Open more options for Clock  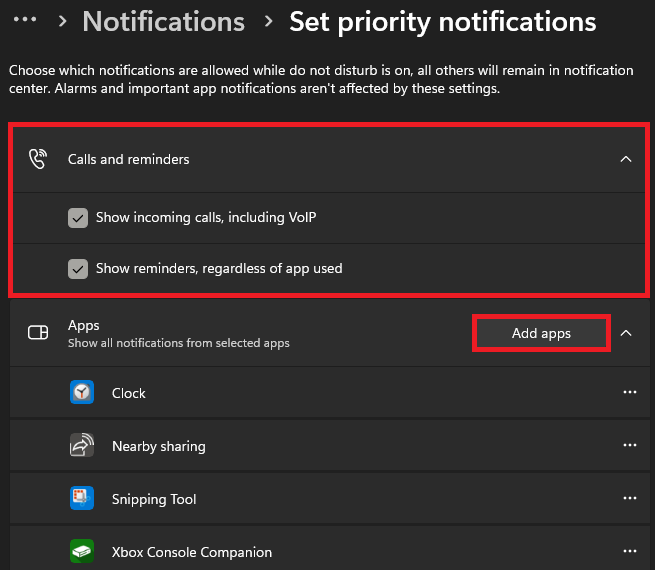point(629,393)
